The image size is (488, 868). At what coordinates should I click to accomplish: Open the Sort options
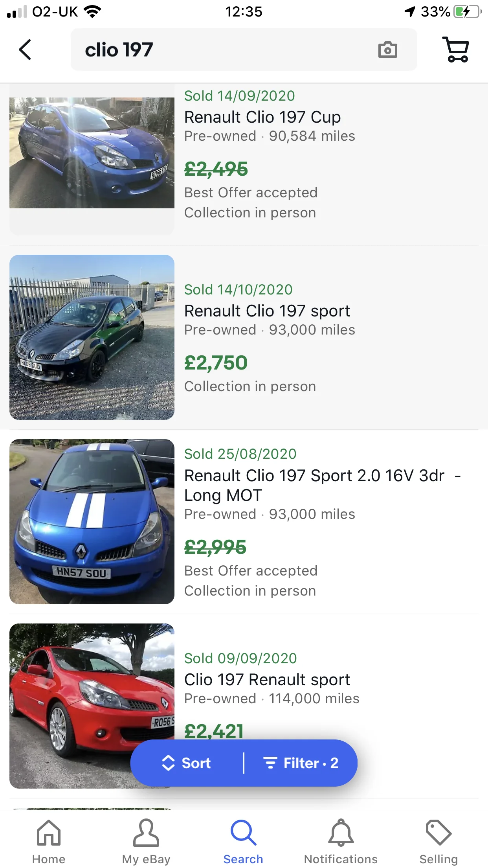pos(187,763)
